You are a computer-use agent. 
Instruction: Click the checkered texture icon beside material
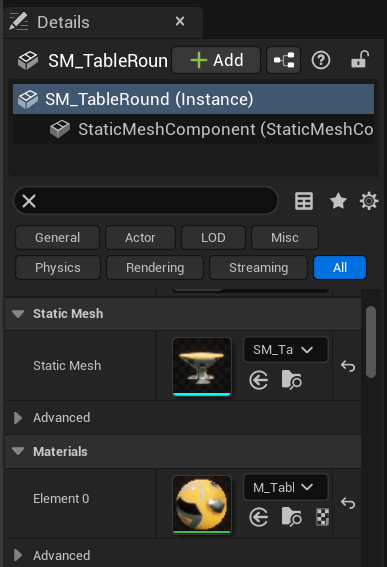[323, 517]
